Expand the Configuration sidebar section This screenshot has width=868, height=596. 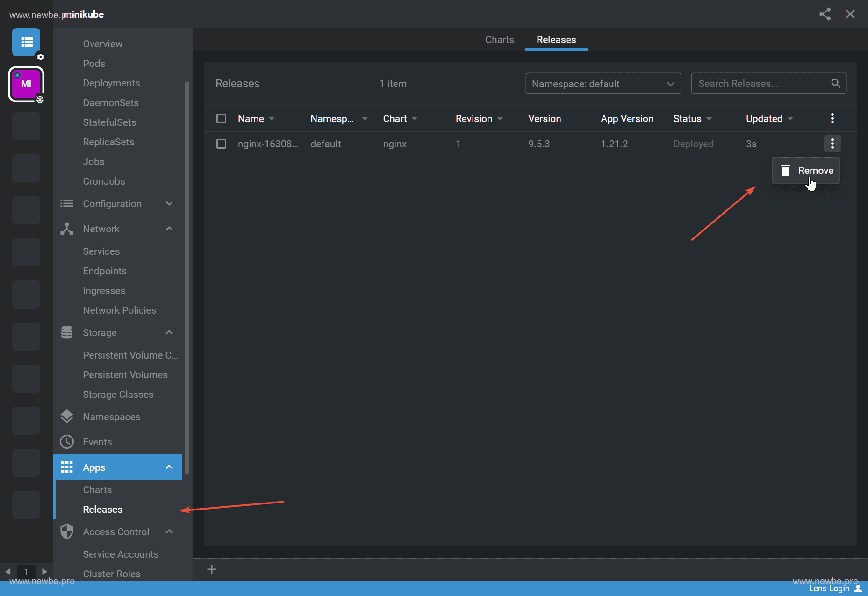[x=169, y=204]
